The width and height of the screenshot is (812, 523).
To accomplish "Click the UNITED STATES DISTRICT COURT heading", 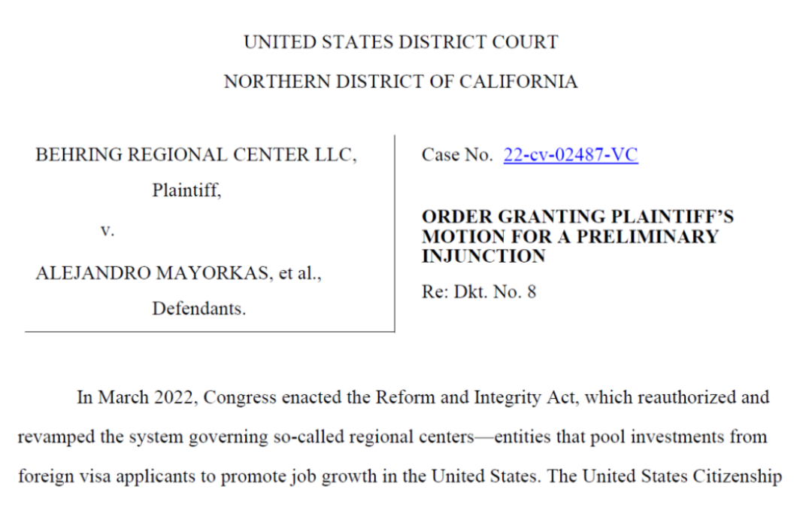I will pos(401,42).
